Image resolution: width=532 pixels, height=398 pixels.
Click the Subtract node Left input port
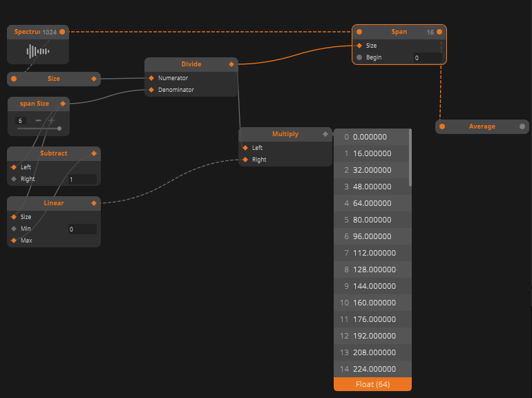point(14,167)
